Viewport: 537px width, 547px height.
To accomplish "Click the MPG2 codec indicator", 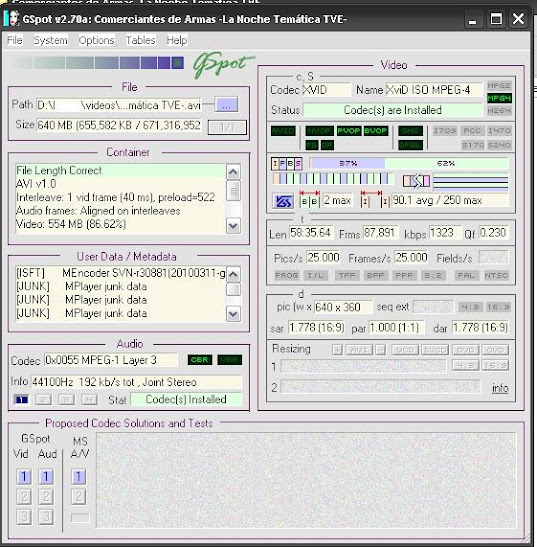I will (499, 85).
